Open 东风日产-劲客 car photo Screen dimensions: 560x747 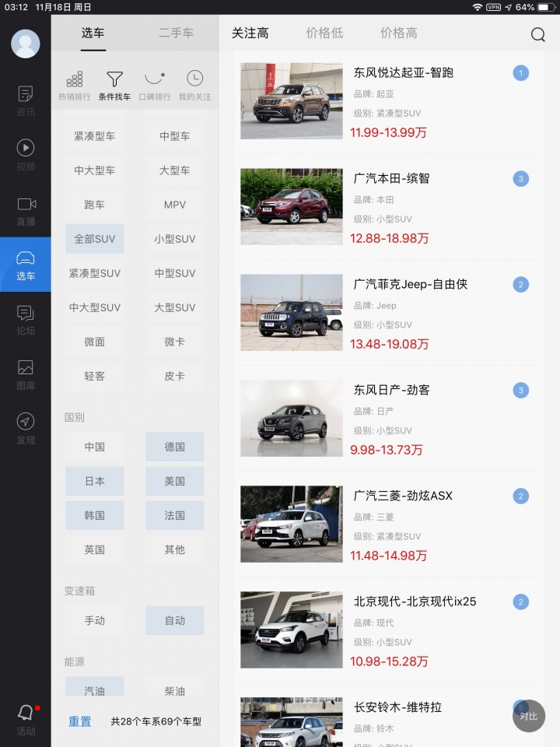click(292, 419)
